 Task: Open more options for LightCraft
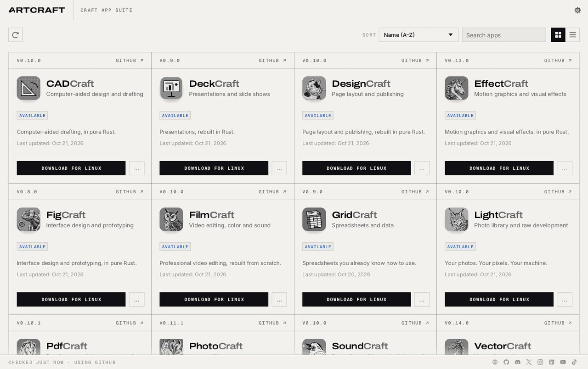[x=565, y=299]
